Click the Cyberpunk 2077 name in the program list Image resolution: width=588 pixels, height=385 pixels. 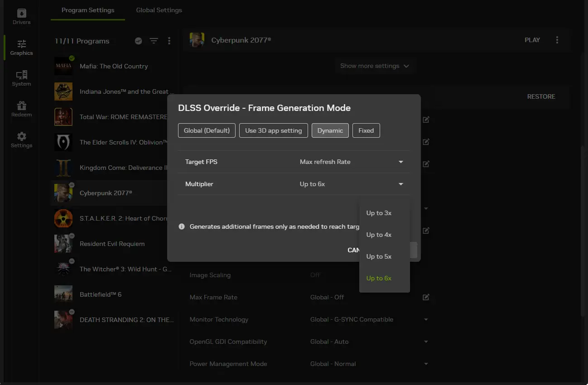tap(106, 193)
